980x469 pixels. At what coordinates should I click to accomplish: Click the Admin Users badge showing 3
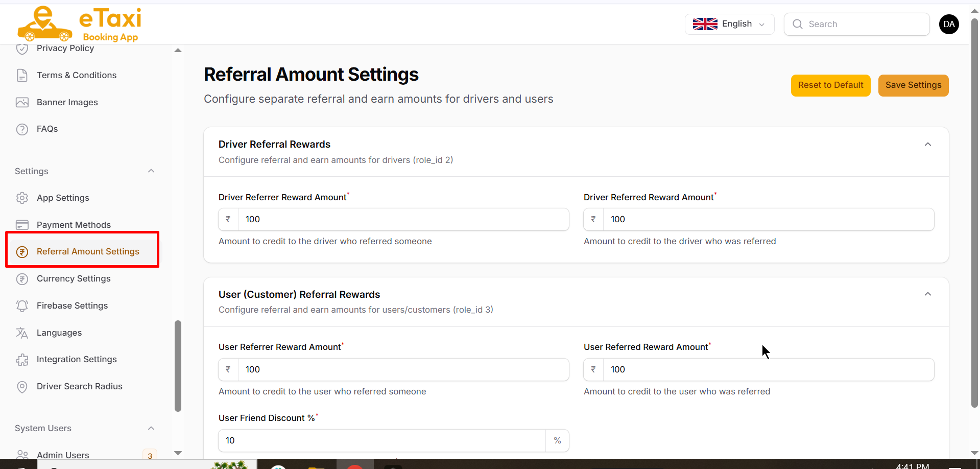pos(150,455)
